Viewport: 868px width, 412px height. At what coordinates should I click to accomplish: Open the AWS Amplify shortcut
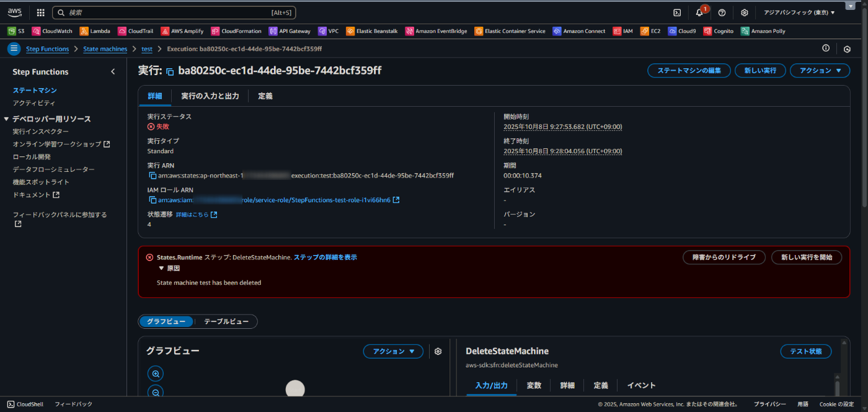coord(182,31)
